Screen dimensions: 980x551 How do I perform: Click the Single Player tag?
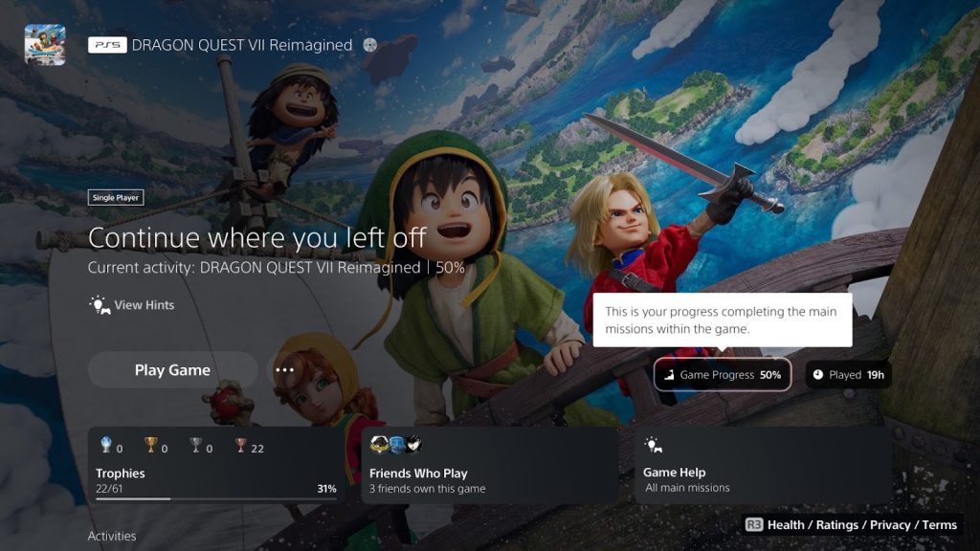(x=116, y=197)
